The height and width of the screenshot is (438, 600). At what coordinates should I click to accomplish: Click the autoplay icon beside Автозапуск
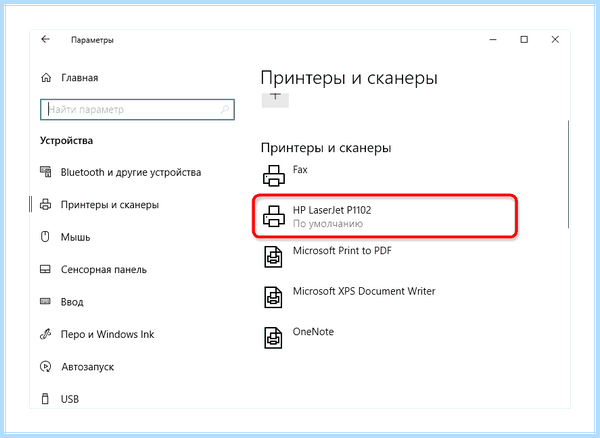point(45,366)
